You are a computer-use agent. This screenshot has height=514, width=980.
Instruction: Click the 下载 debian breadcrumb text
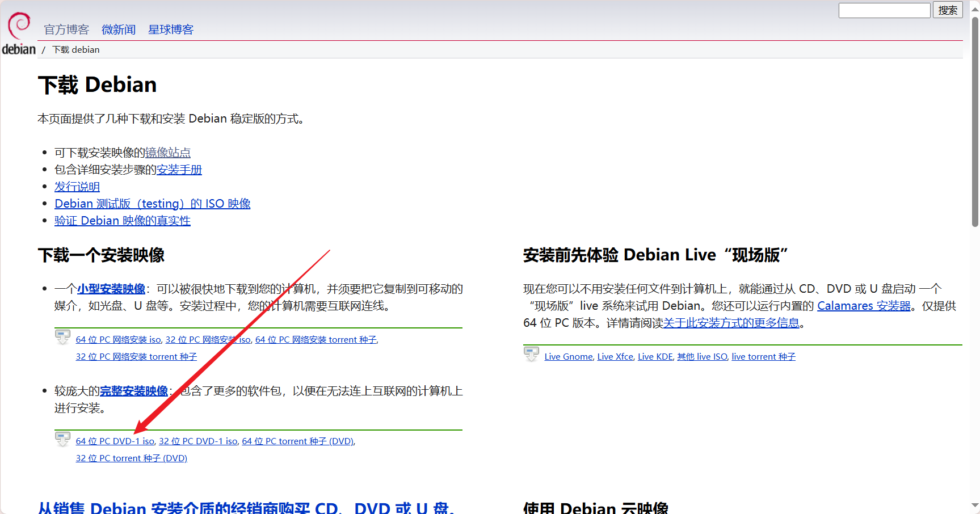[76, 50]
